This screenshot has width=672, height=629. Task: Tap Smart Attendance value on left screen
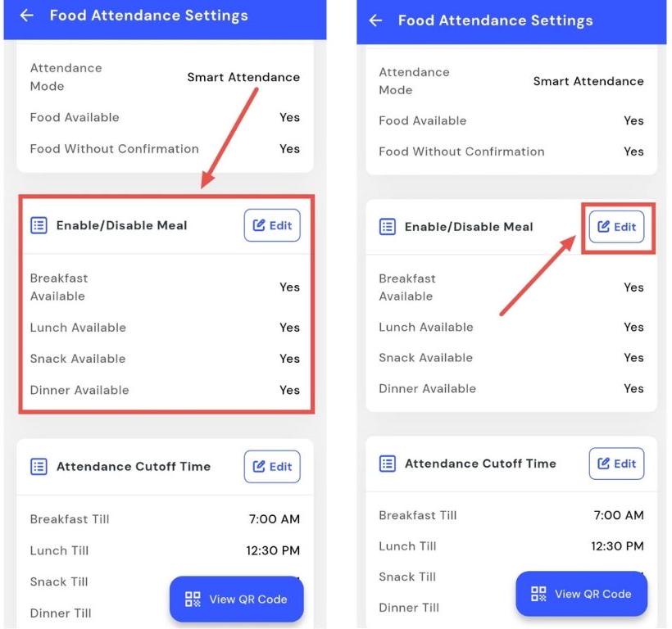pos(243,77)
